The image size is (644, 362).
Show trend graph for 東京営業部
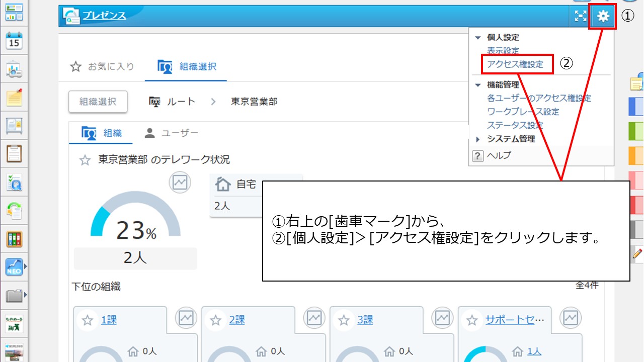point(180,182)
